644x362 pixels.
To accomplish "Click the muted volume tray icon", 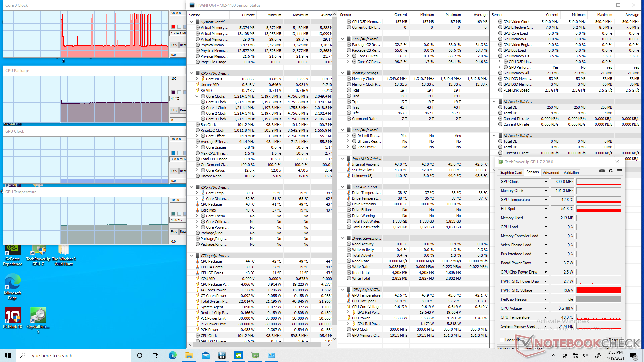I will point(586,355).
